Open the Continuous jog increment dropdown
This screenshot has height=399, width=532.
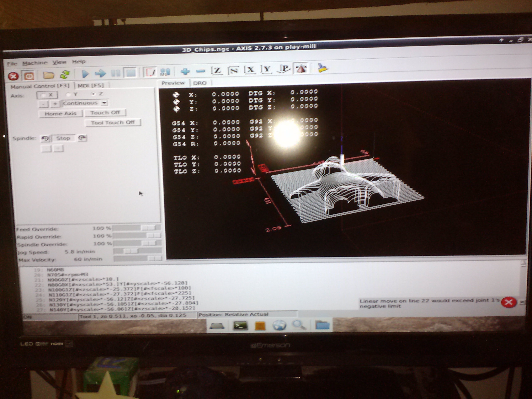pyautogui.click(x=85, y=103)
